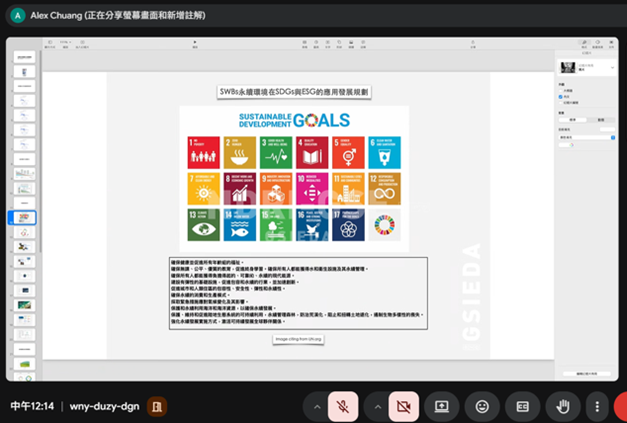Click the Chinese goals description text box
This screenshot has width=627, height=423.
click(x=298, y=293)
